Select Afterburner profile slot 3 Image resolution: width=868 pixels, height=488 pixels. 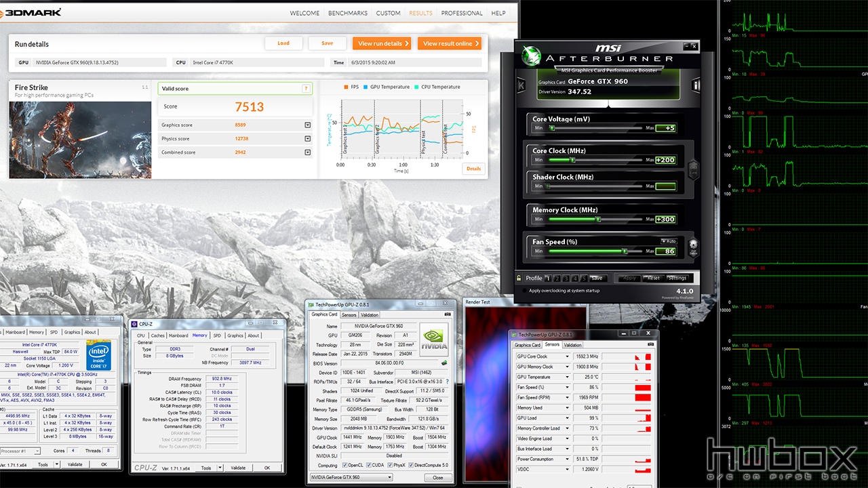point(566,278)
